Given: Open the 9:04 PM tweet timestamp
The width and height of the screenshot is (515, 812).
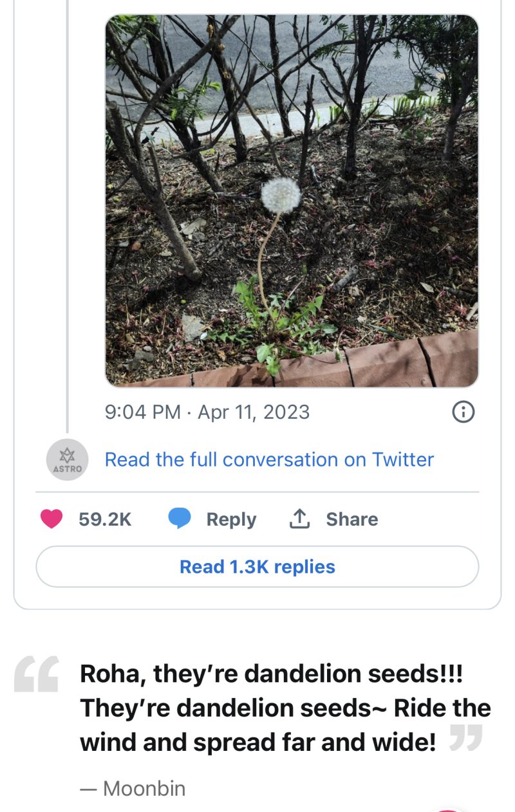Looking at the screenshot, I should coord(142,412).
